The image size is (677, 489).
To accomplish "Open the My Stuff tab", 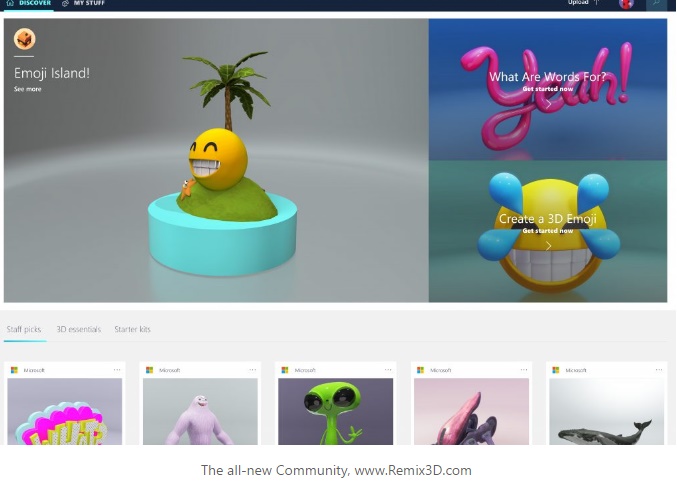I will [83, 3].
